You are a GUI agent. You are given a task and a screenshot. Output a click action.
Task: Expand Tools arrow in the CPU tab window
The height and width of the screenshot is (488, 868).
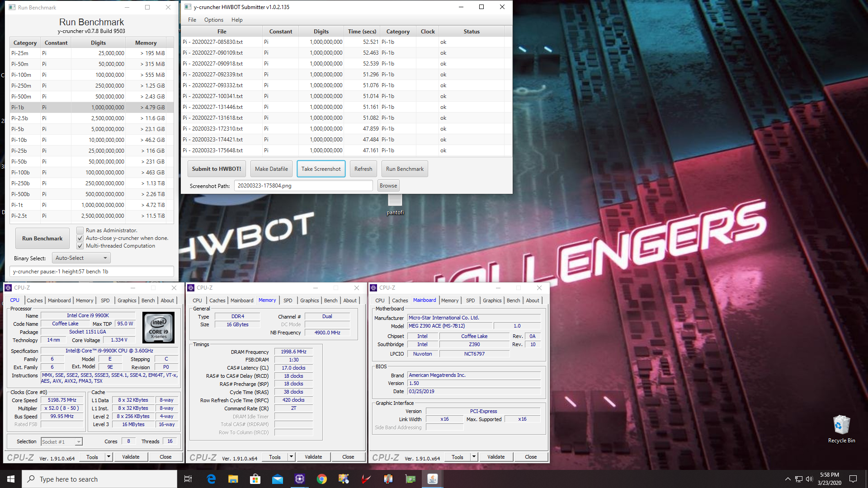[108, 457]
